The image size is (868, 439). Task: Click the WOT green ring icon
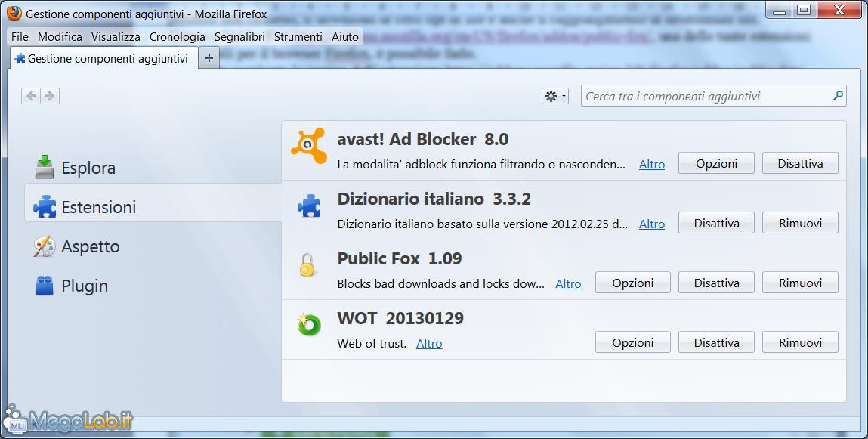(x=309, y=325)
